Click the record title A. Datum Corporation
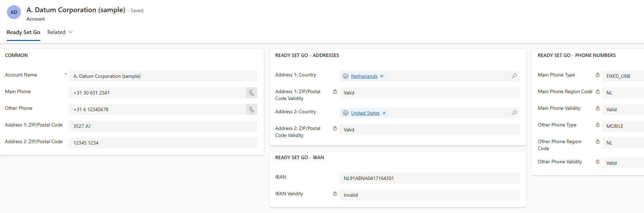Viewport: 644px width, 213px height. click(x=76, y=10)
